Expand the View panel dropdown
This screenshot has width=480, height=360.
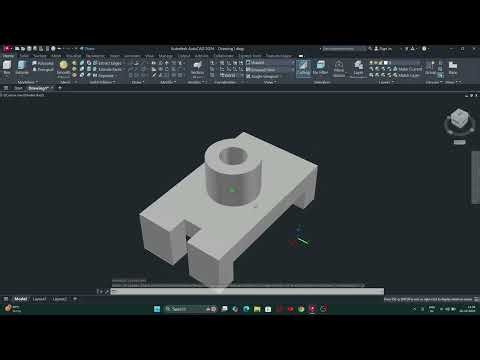(270, 82)
